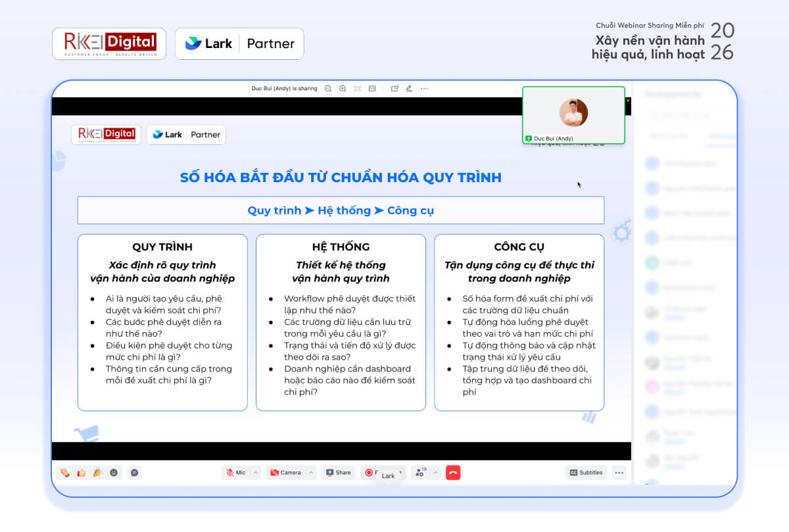The width and height of the screenshot is (789, 532).
Task: Pop out the shared screen view
Action: [395, 88]
